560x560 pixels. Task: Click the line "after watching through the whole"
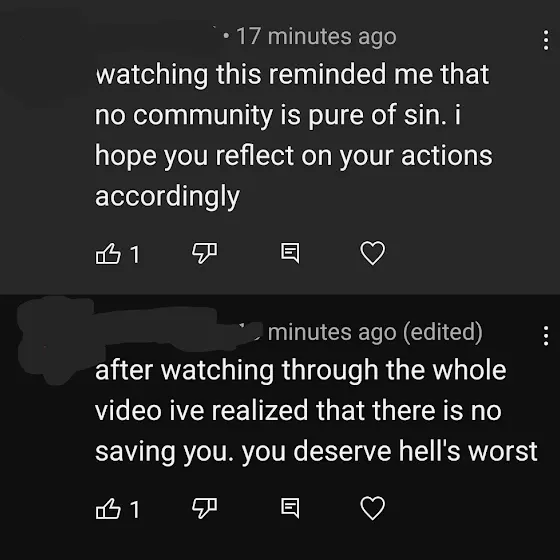(300, 370)
